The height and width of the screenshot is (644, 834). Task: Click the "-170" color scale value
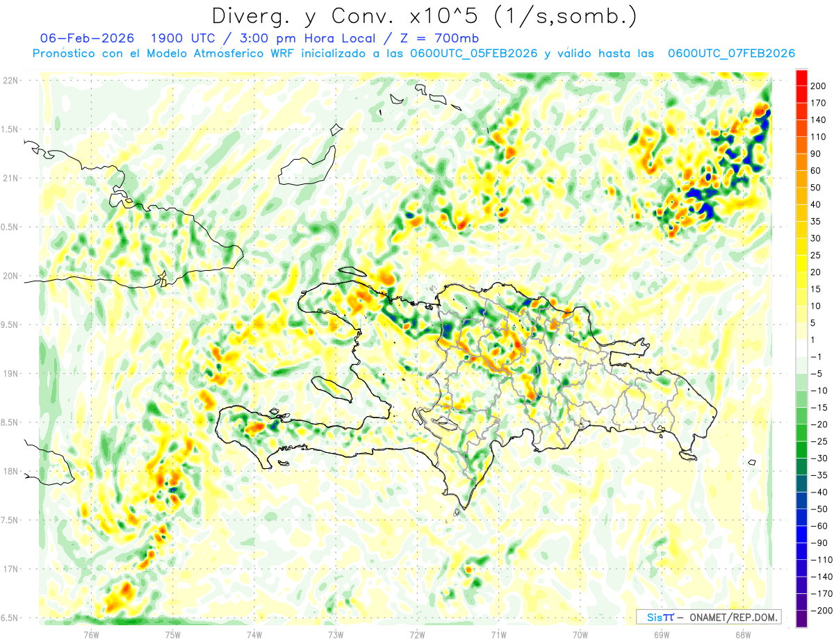pos(820,594)
